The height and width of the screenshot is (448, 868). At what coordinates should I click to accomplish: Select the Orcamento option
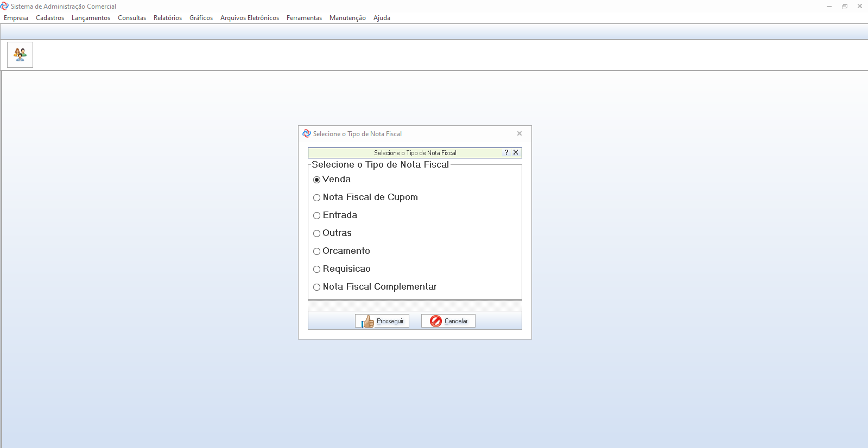(317, 251)
